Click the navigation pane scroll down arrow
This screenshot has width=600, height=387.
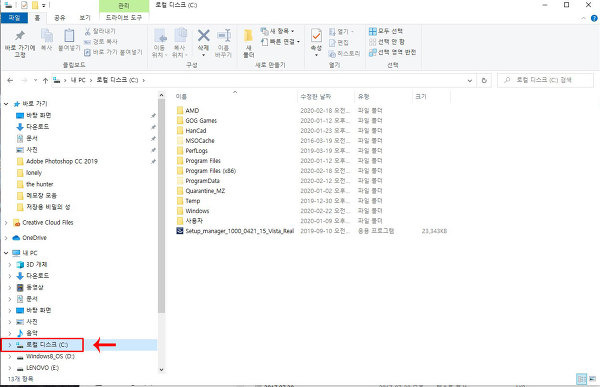point(161,370)
